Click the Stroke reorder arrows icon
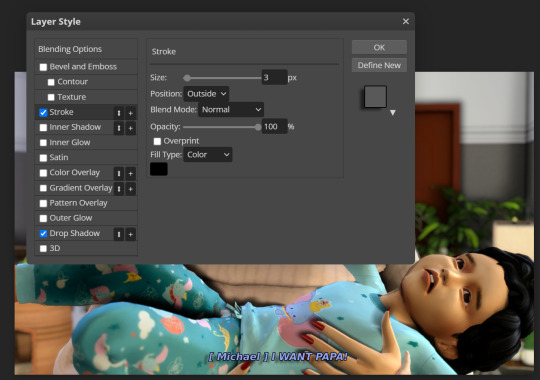The width and height of the screenshot is (540, 380). [119, 113]
